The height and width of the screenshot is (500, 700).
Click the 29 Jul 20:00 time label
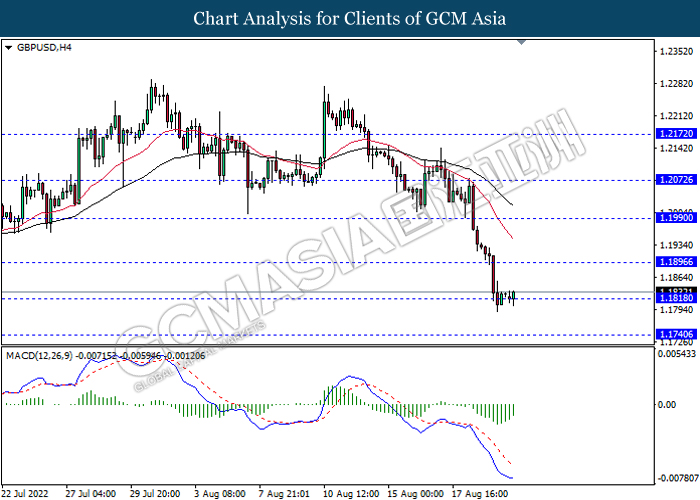155,494
